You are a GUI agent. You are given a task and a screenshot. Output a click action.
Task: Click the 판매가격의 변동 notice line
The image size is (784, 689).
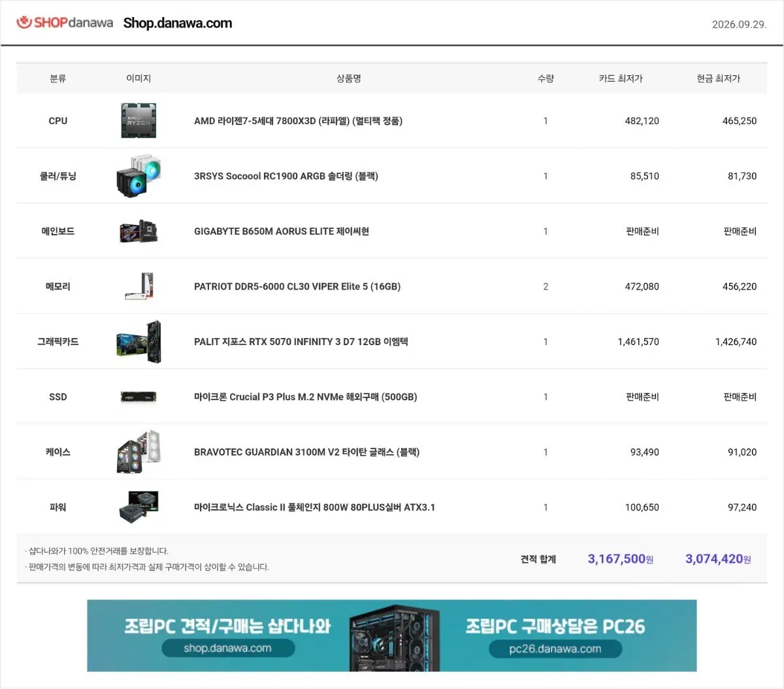[147, 567]
